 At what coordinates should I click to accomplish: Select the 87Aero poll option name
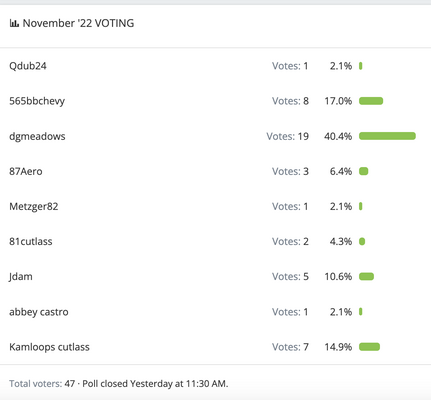coord(26,171)
